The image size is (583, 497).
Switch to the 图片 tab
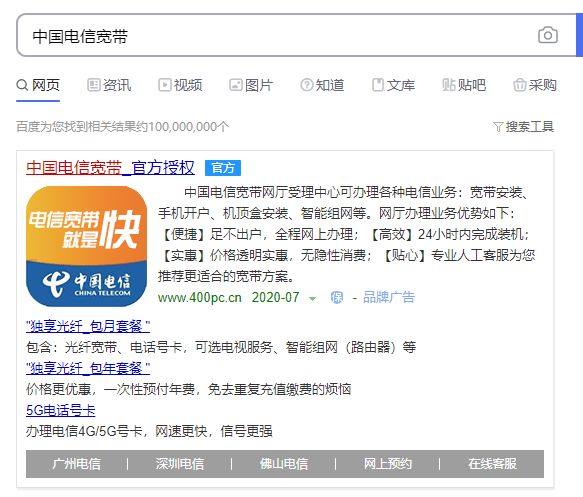(x=251, y=85)
